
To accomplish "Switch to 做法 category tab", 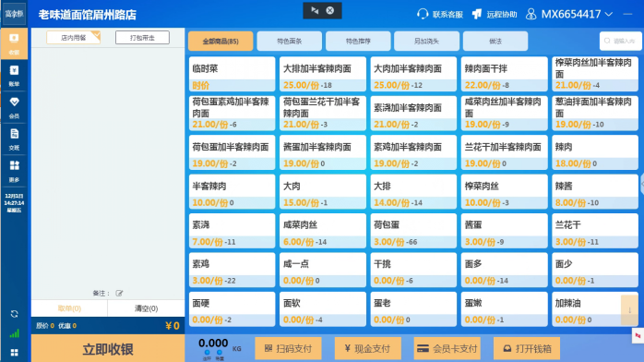I will pyautogui.click(x=495, y=41).
